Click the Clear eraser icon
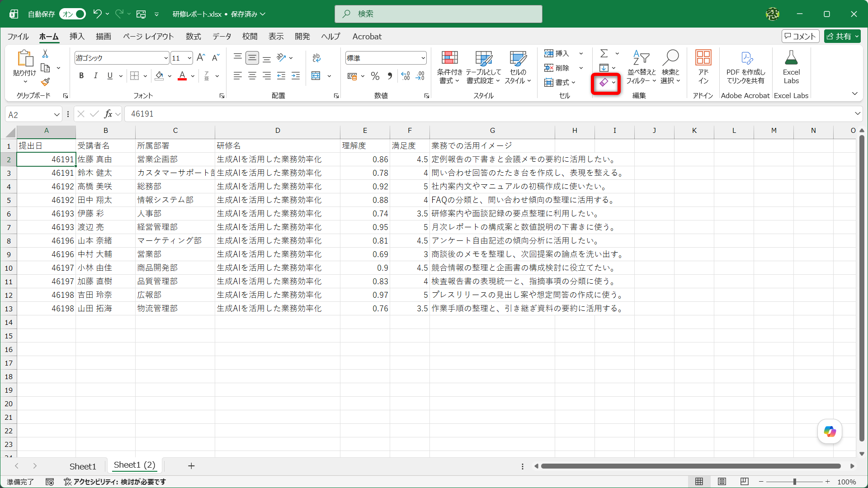Viewport: 868px width, 488px height. (604, 83)
